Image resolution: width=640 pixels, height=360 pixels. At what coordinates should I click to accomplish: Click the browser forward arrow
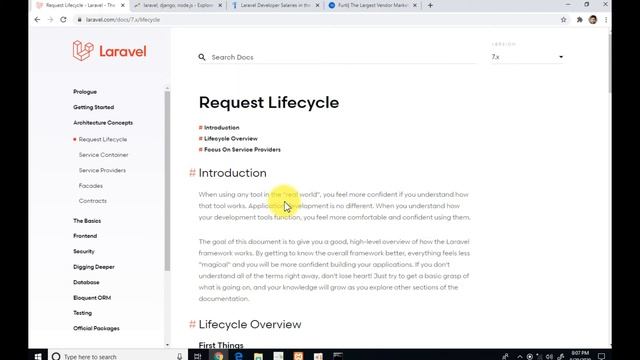click(50, 20)
